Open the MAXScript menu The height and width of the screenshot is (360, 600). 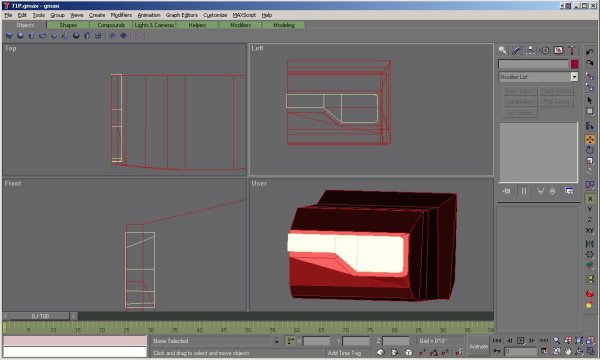[x=244, y=15]
